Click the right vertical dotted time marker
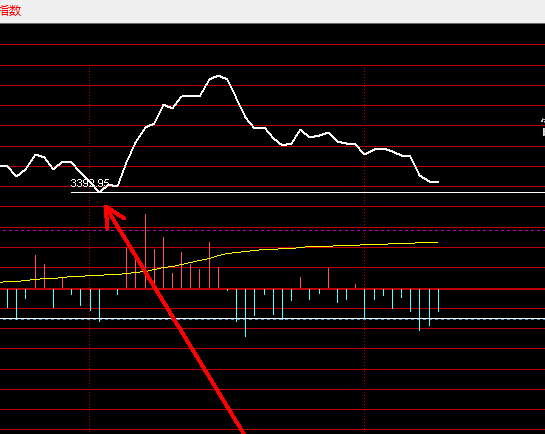 [365, 250]
